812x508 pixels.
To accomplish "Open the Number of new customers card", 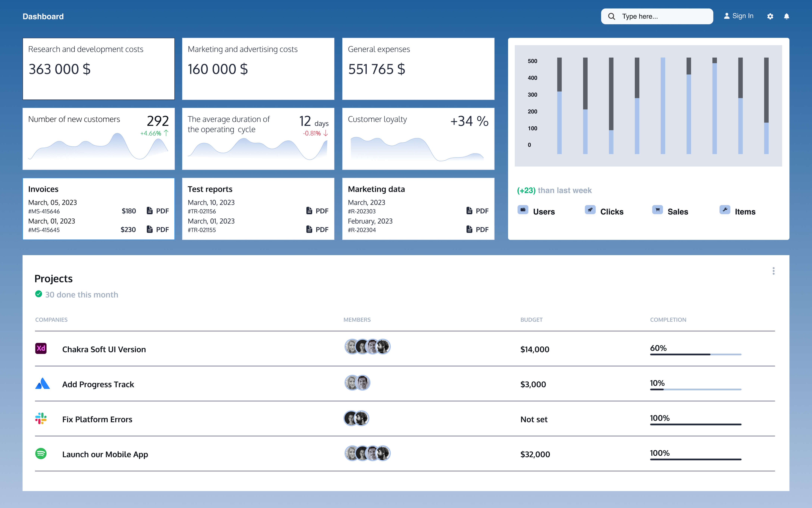I will (x=99, y=139).
